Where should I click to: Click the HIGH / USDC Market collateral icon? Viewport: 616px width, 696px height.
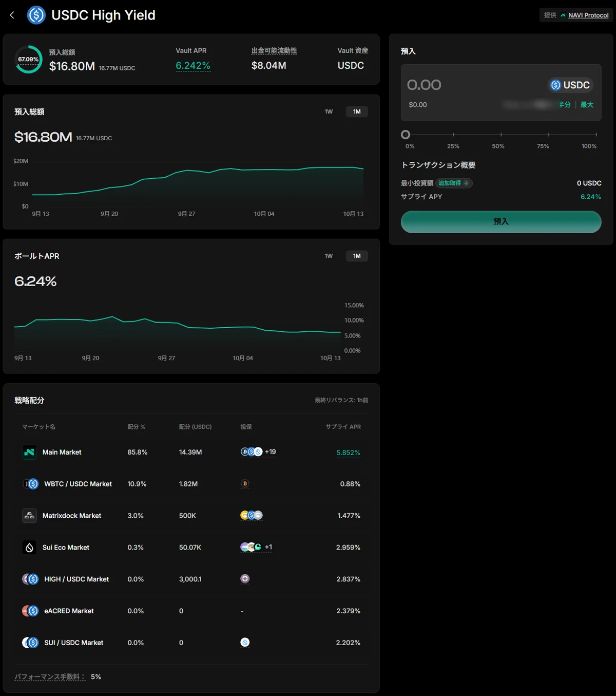tap(245, 579)
